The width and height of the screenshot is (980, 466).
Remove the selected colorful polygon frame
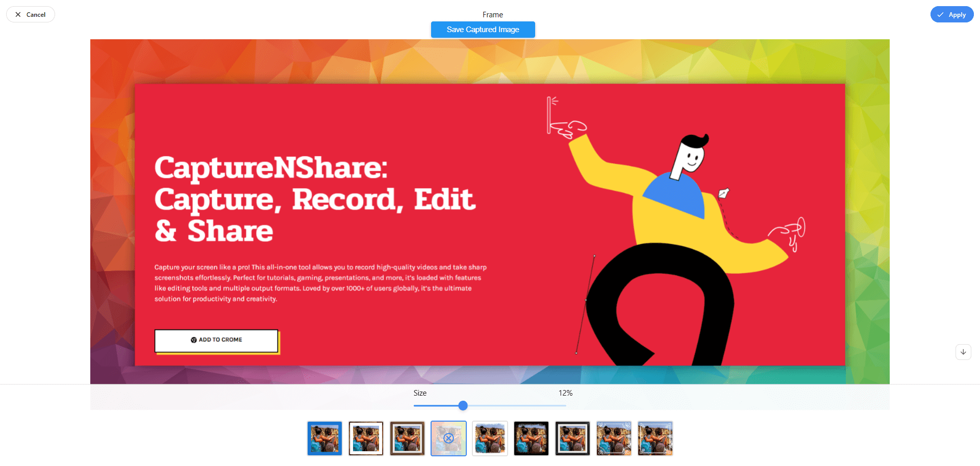pos(448,438)
